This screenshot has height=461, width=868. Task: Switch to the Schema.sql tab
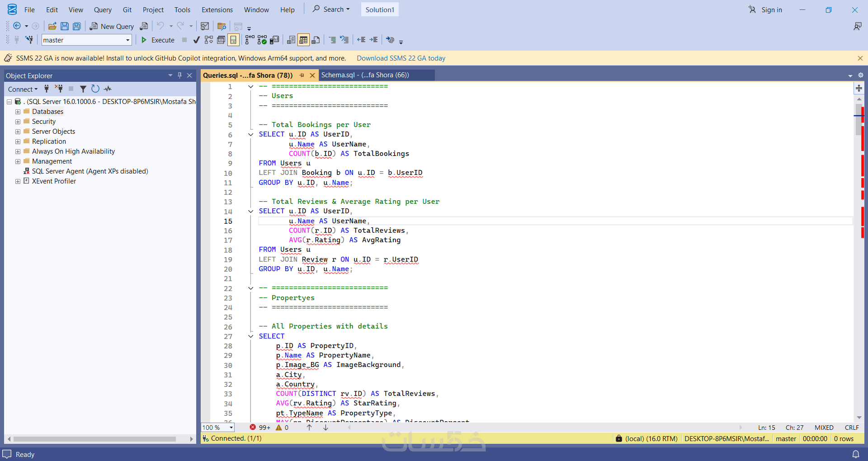pos(365,75)
